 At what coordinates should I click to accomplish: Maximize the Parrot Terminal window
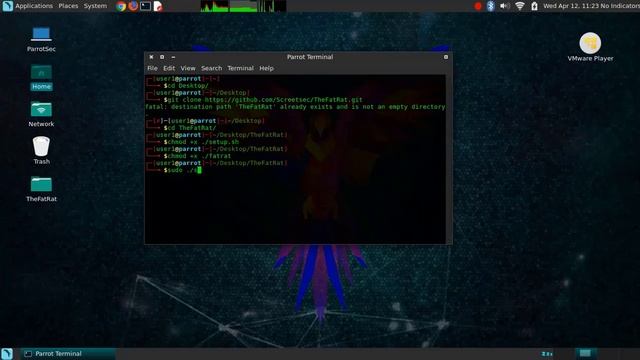pyautogui.click(x=162, y=57)
